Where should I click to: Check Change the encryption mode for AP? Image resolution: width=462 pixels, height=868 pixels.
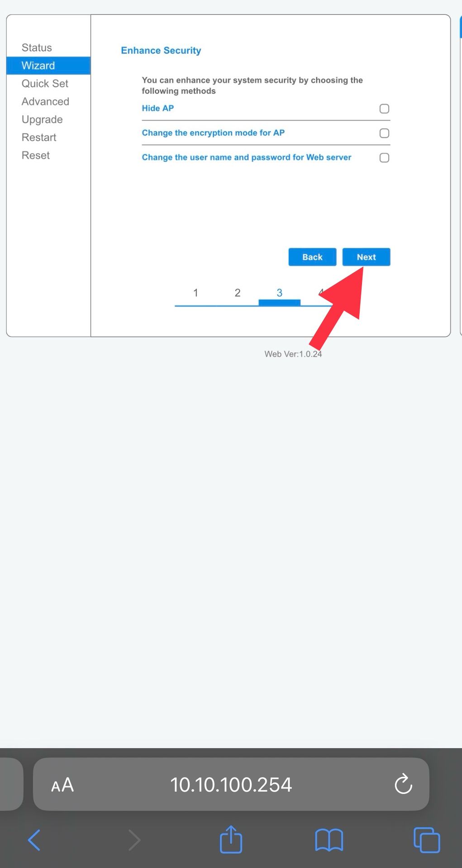pyautogui.click(x=384, y=133)
